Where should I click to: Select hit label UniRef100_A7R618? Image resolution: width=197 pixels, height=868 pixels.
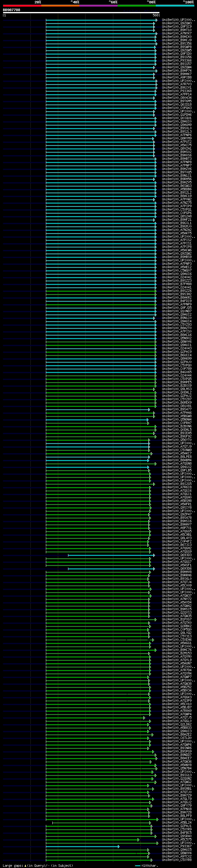click(177, 487)
